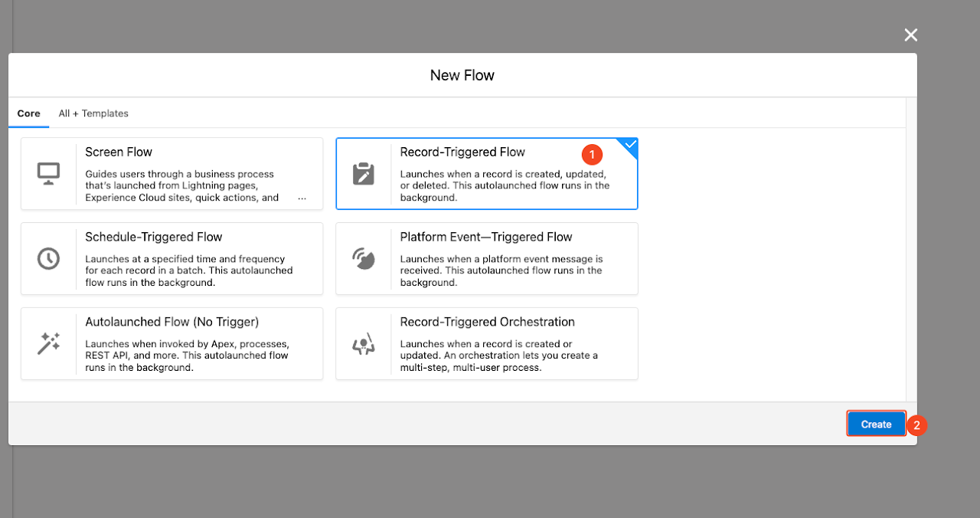The image size is (980, 518).
Task: Close the New Flow dialog with the X
Action: coord(910,35)
